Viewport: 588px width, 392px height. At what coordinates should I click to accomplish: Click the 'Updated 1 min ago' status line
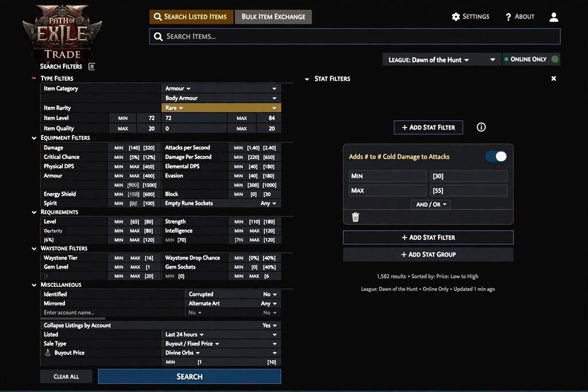[x=428, y=289]
